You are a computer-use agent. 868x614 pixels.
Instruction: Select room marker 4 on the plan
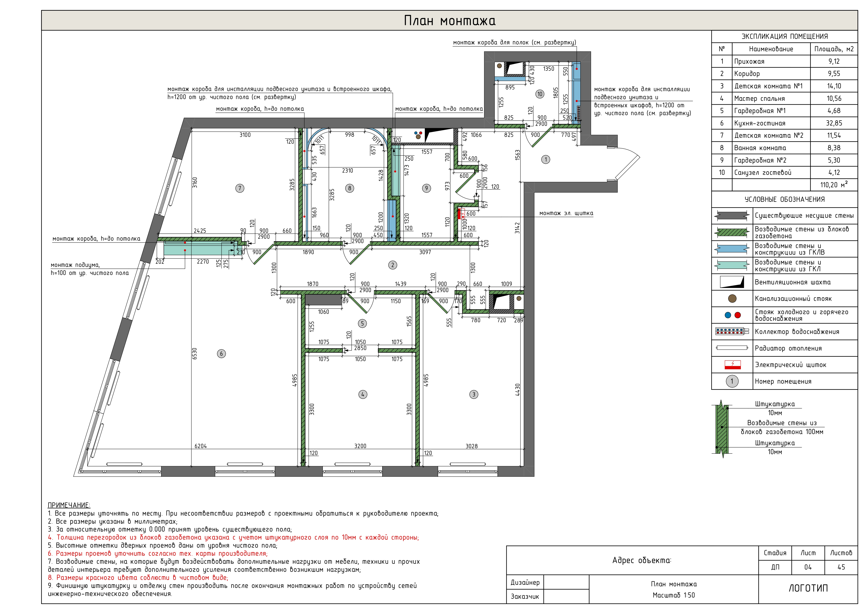click(363, 394)
